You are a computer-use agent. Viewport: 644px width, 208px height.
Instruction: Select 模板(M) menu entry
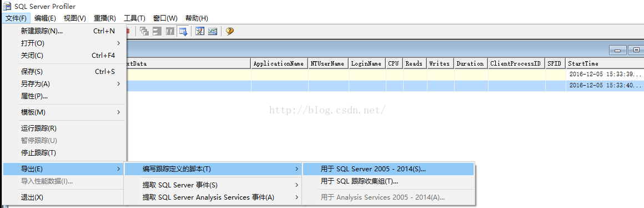point(64,112)
